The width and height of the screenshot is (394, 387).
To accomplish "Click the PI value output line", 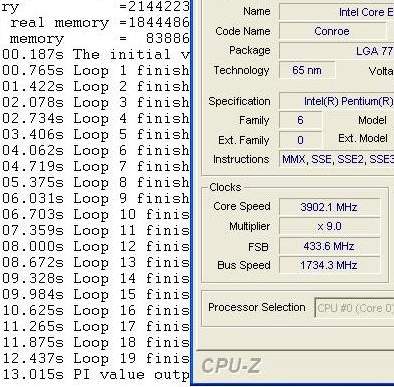I will (96, 374).
